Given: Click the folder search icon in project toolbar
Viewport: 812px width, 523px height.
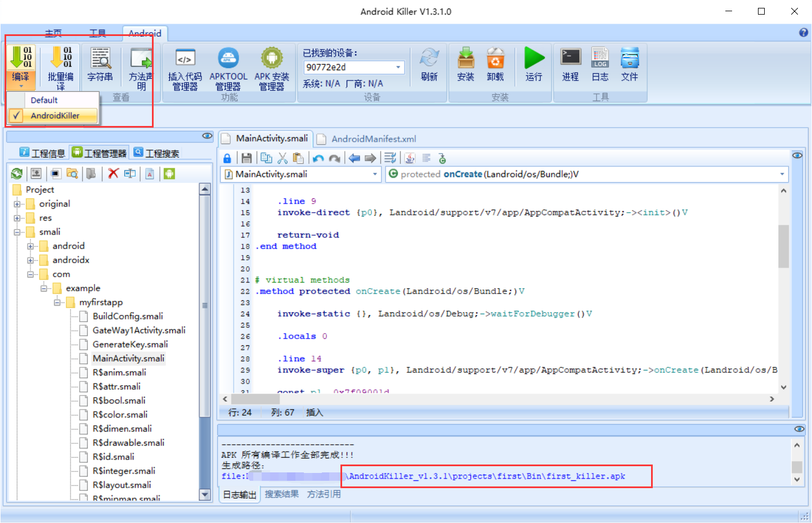Looking at the screenshot, I should coord(72,173).
